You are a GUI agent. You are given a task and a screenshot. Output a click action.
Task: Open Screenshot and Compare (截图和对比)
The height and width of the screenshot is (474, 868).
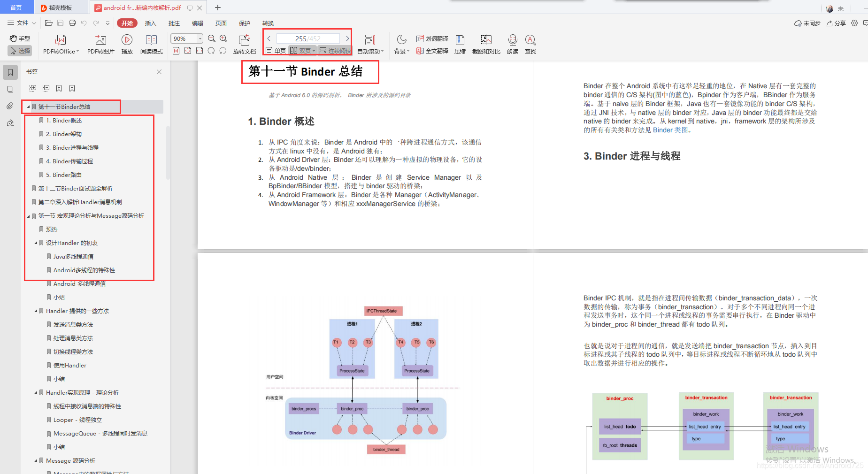[486, 44]
